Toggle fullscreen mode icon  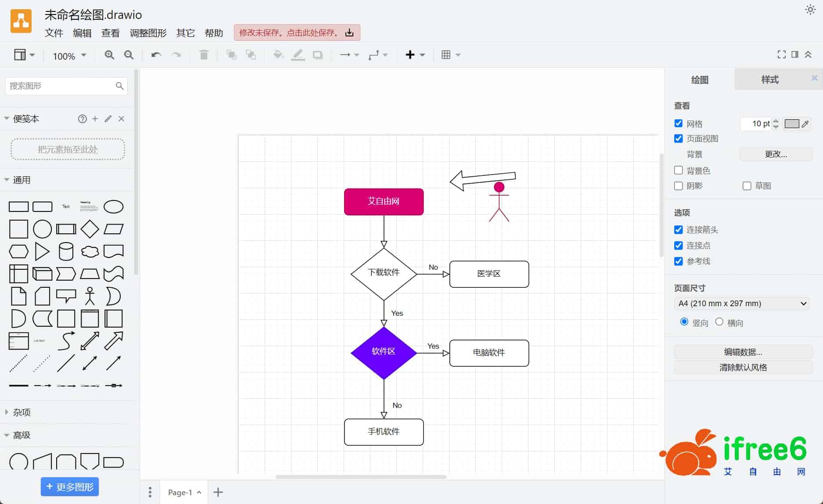click(x=781, y=54)
